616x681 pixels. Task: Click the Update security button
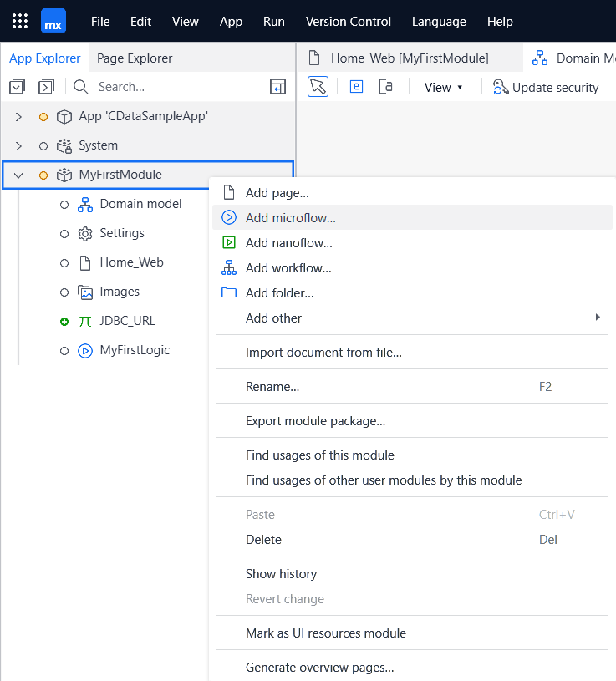coord(546,88)
